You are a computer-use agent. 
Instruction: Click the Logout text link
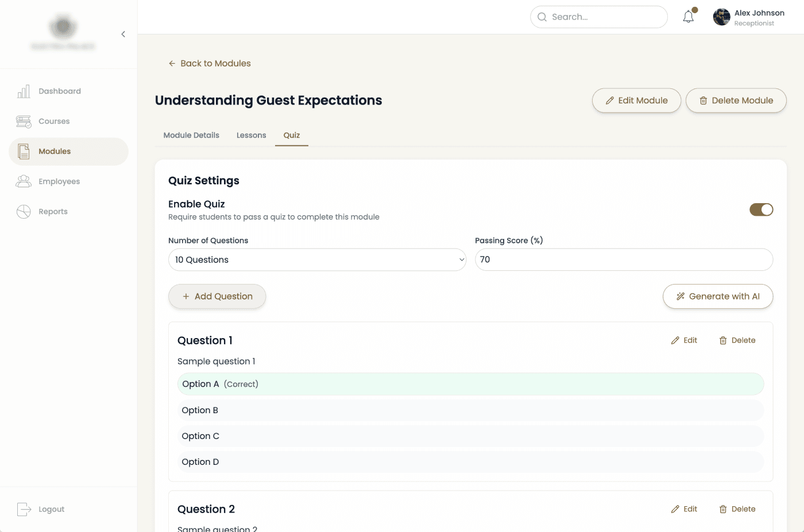(51, 509)
